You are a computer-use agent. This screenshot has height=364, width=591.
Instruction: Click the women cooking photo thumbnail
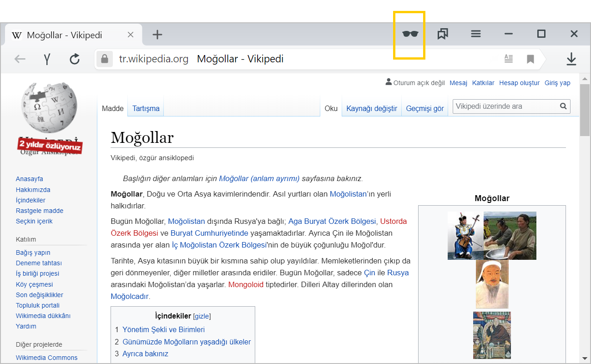point(510,236)
